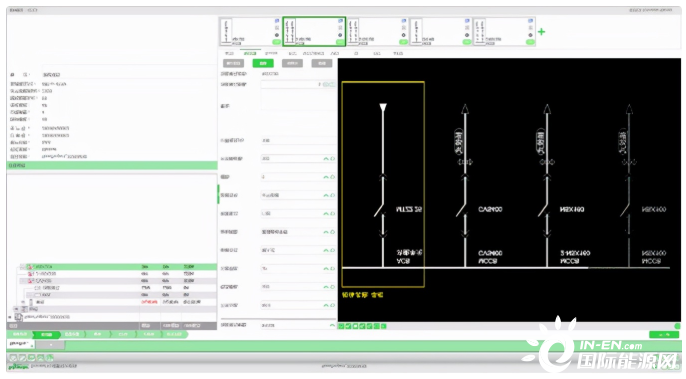Click the document icon in project tree bottom row
The height and width of the screenshot is (379, 686).
point(19,316)
